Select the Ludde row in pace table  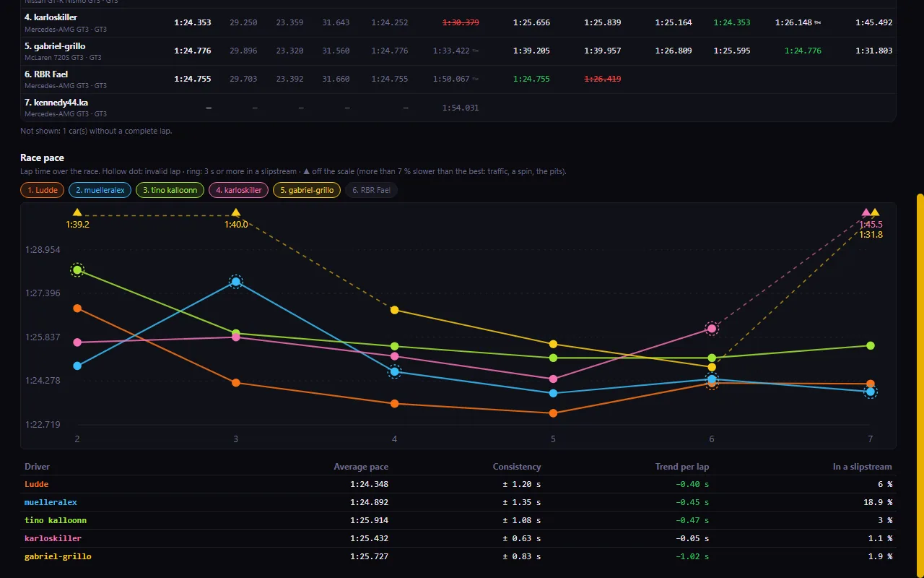458,484
